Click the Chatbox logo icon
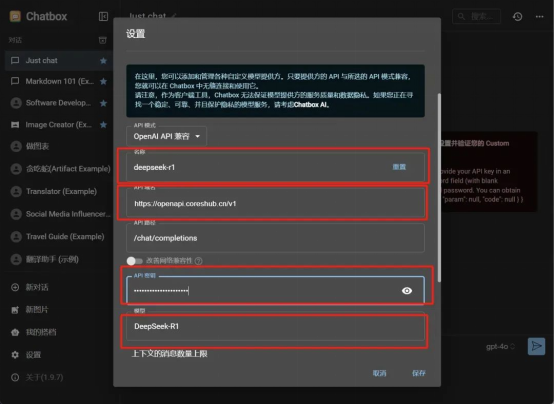The width and height of the screenshot is (554, 404). click(x=15, y=16)
